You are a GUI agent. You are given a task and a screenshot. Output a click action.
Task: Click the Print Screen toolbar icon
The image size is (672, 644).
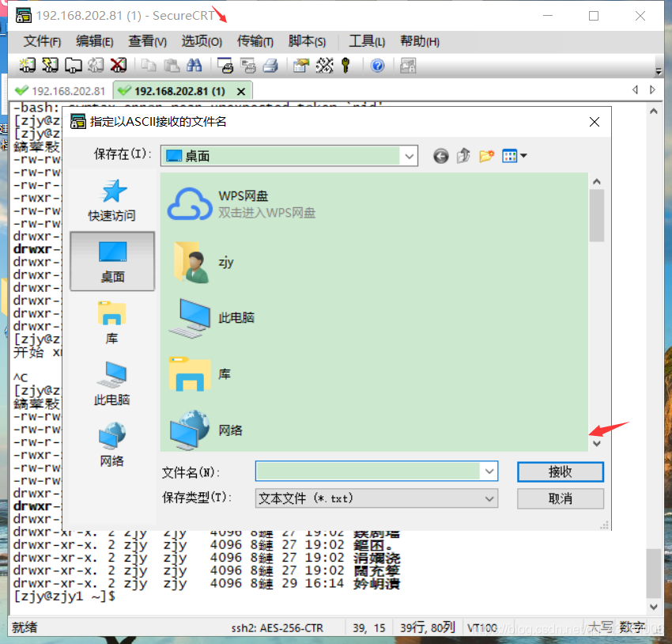pyautogui.click(x=225, y=65)
